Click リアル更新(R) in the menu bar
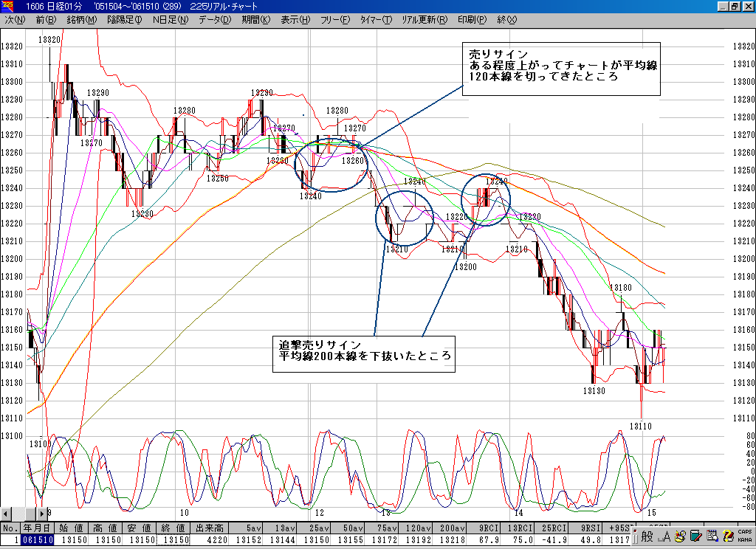 point(425,20)
